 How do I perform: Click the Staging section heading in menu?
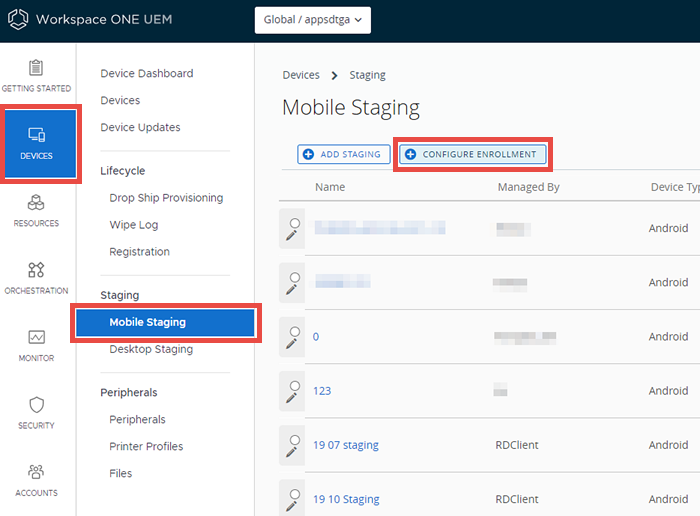coord(120,295)
